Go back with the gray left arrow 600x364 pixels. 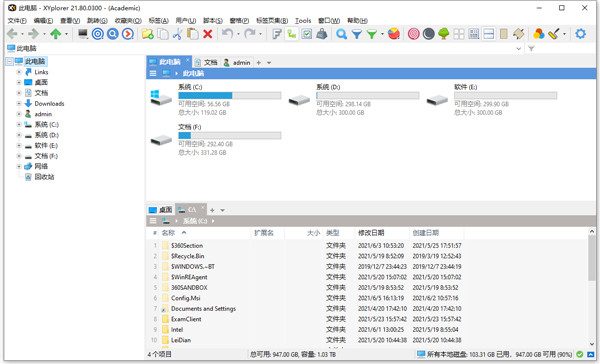12,34
